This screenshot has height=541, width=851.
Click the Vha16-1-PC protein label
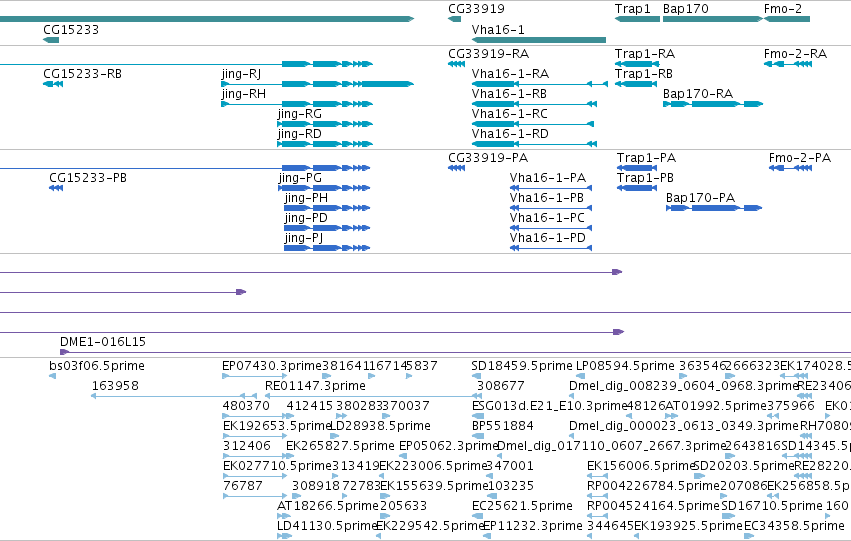(x=547, y=218)
